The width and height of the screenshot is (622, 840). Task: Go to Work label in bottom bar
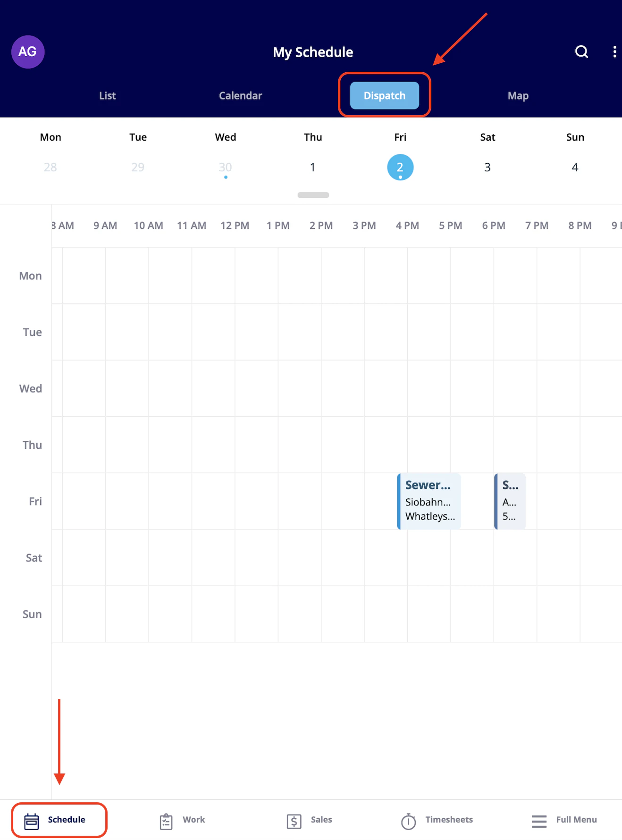pos(194,820)
